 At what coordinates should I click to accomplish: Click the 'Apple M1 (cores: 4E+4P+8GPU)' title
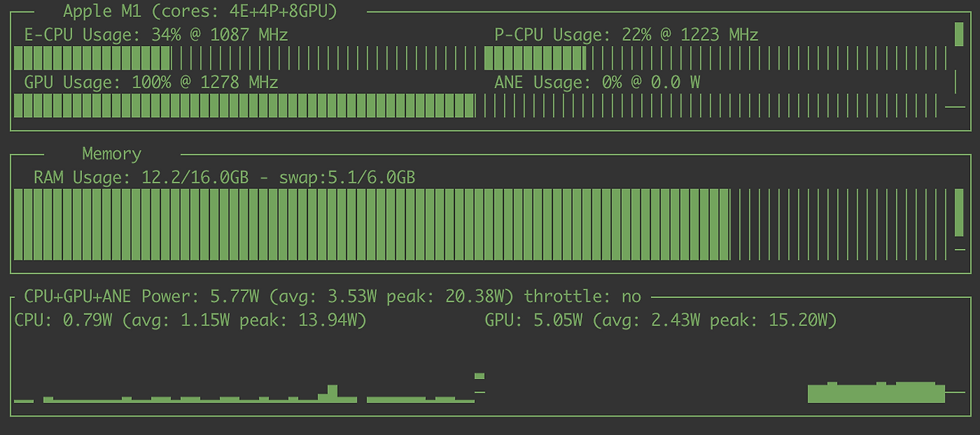(200, 11)
